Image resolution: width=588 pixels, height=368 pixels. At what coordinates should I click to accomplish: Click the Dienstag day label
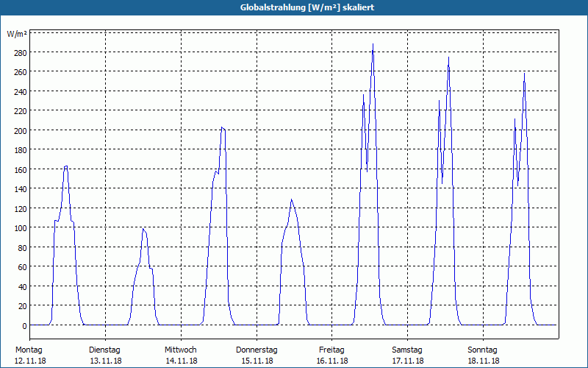104,350
